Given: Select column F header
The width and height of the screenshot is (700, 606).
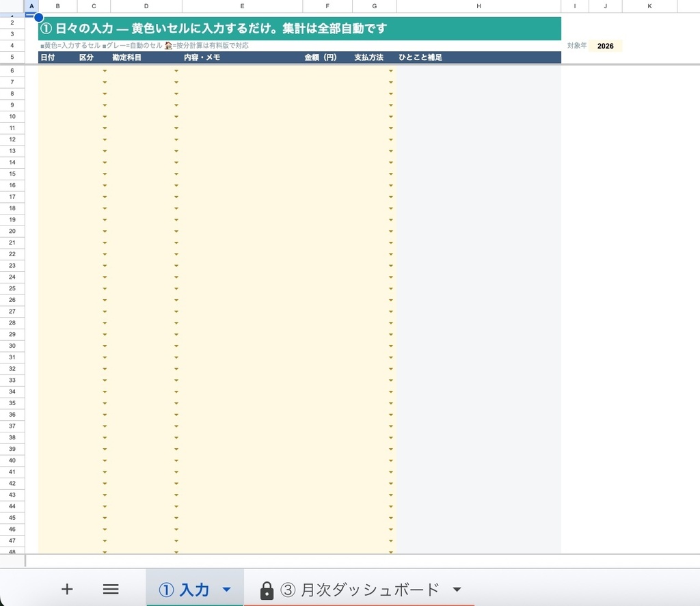Looking at the screenshot, I should coord(327,6).
